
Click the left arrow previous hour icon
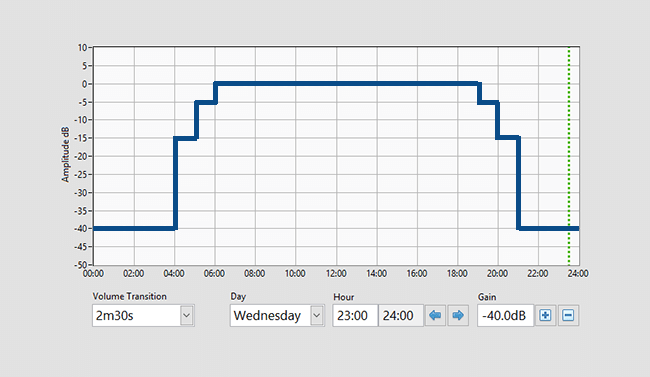coord(435,316)
